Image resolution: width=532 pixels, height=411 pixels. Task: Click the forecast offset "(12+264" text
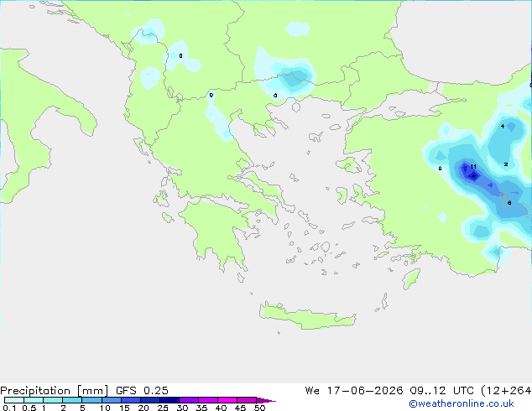(506, 391)
